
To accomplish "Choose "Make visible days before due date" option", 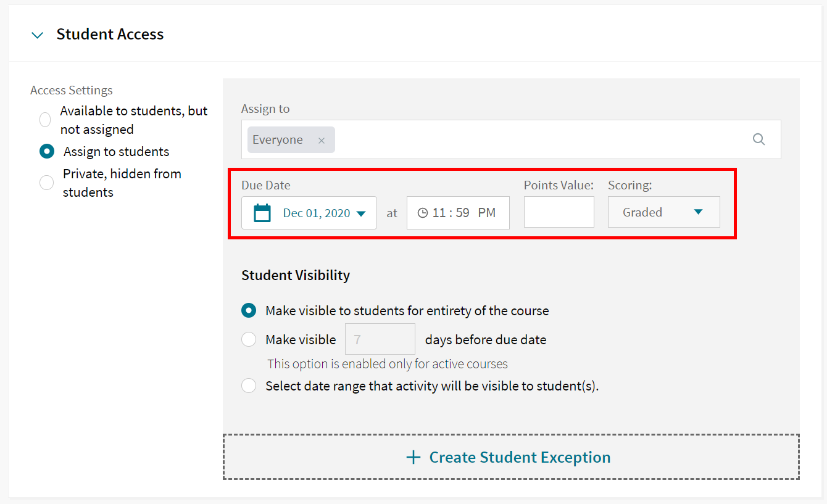I will [248, 339].
